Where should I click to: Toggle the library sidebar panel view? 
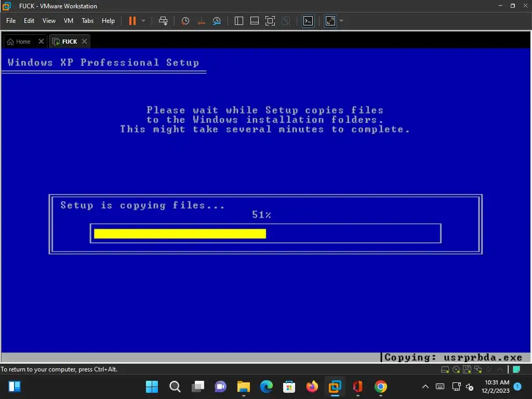point(239,21)
